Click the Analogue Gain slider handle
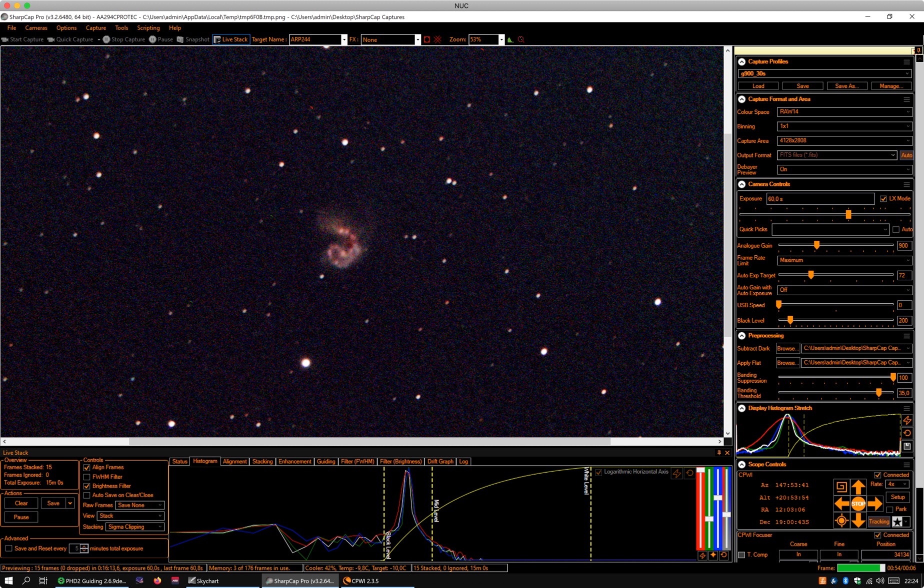The image size is (924, 588). point(816,245)
